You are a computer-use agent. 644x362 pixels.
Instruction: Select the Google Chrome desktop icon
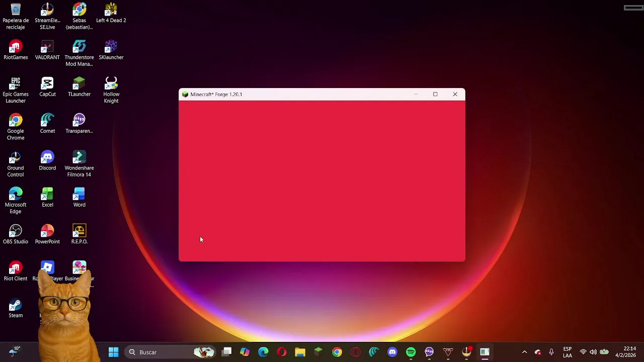point(16,127)
